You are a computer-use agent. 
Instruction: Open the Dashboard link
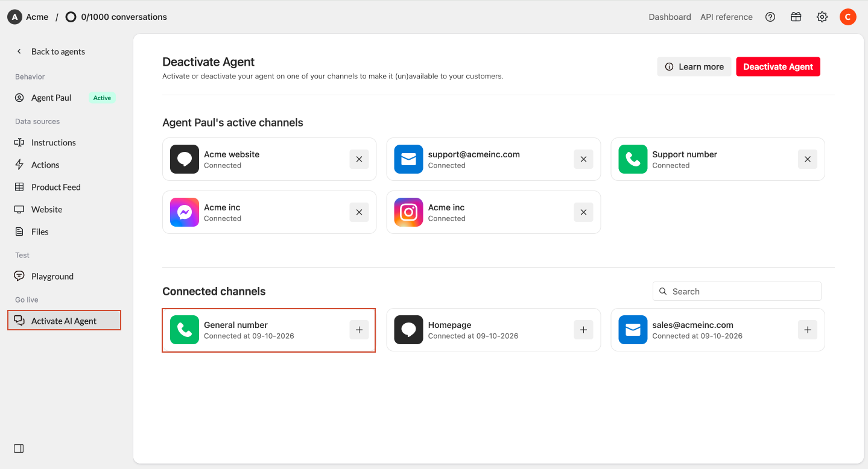(670, 17)
